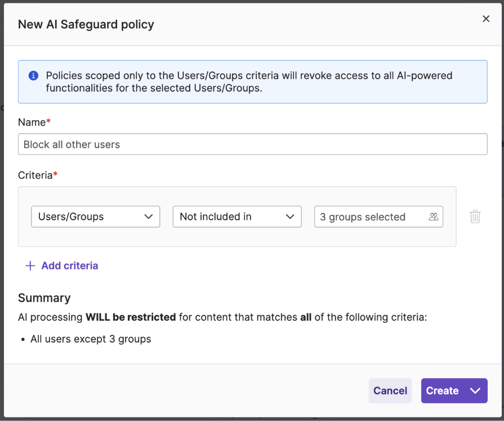
Task: Close the New AI Safeguard policy dialog
Action: 486,19
